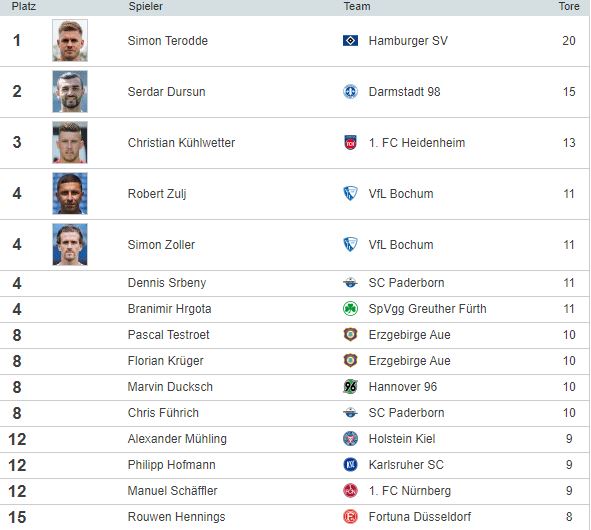Image resolution: width=591 pixels, height=530 pixels.
Task: Open Erzgebirge Aue team link for Pascal Testroet
Action: pos(409,335)
